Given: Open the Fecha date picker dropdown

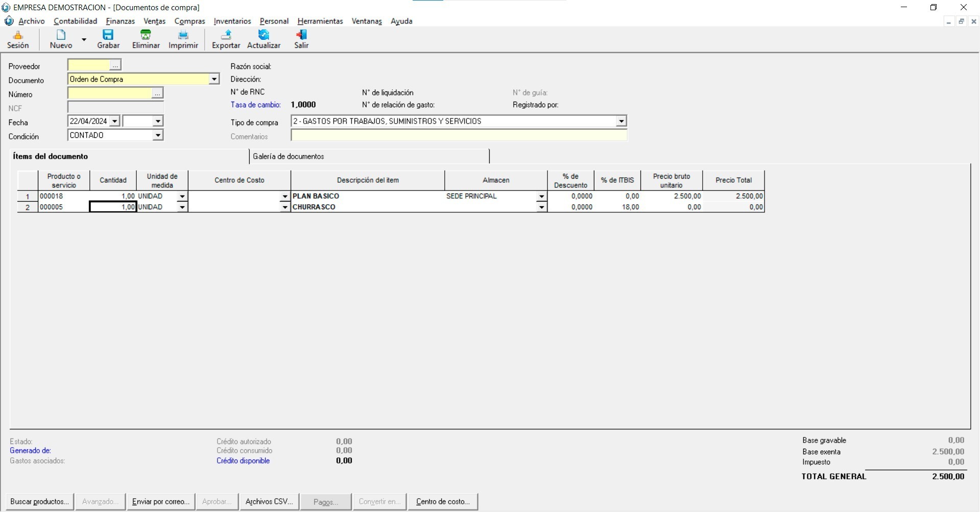Looking at the screenshot, I should (114, 121).
